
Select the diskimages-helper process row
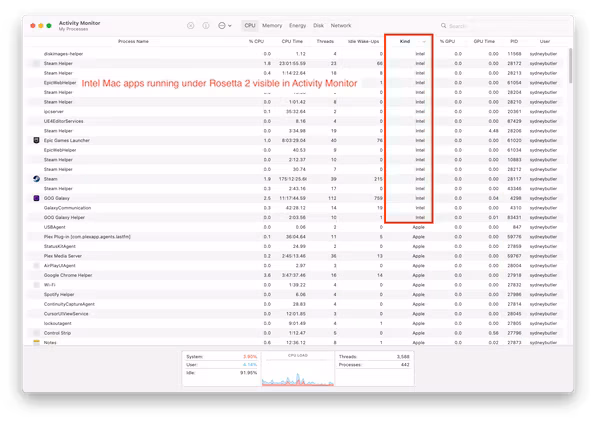coord(296,54)
